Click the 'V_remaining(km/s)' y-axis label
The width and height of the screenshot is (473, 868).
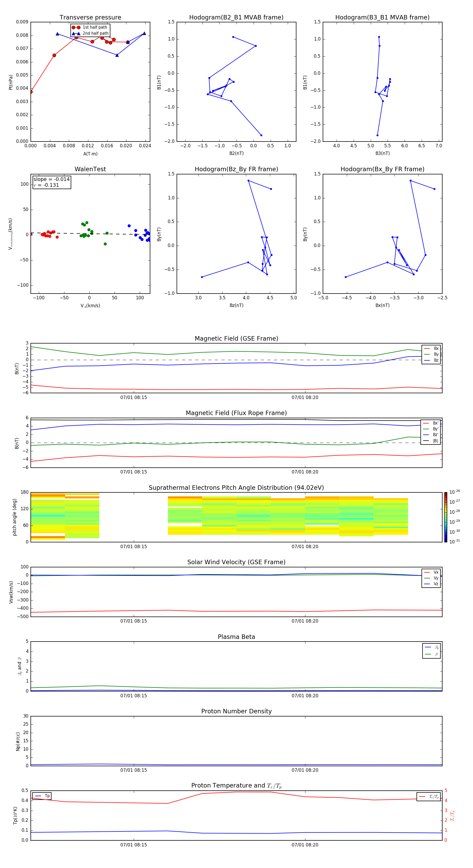click(11, 234)
